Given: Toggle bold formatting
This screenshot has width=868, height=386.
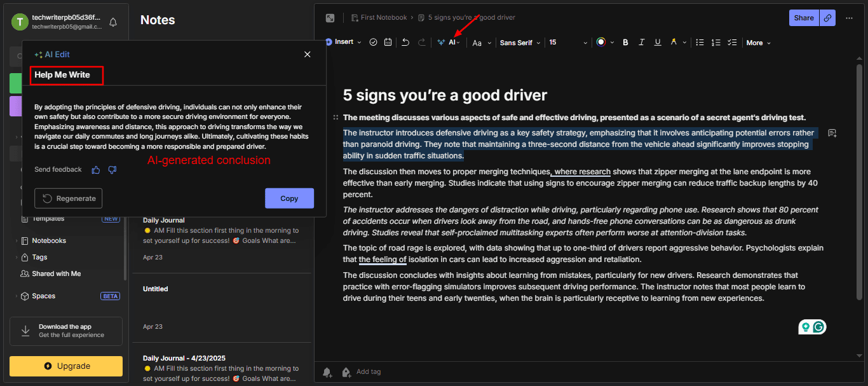Looking at the screenshot, I should click(625, 43).
